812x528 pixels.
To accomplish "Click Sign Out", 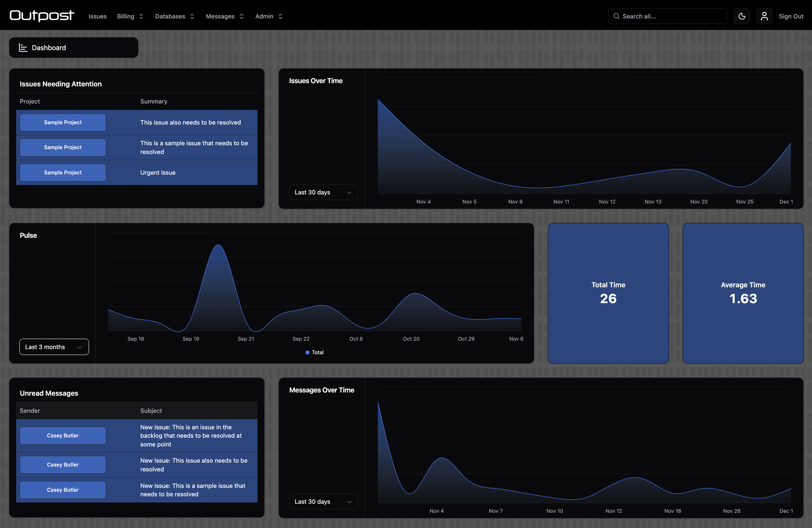I will coord(792,16).
